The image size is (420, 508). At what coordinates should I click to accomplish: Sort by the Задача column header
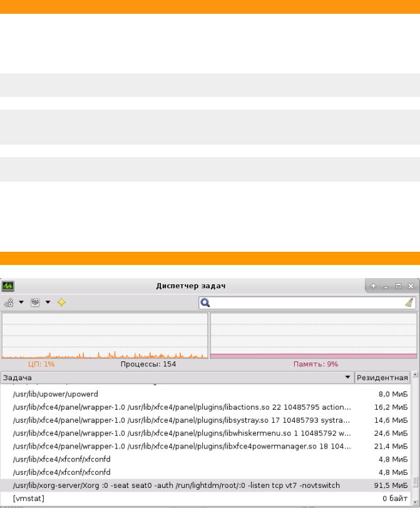click(x=178, y=378)
